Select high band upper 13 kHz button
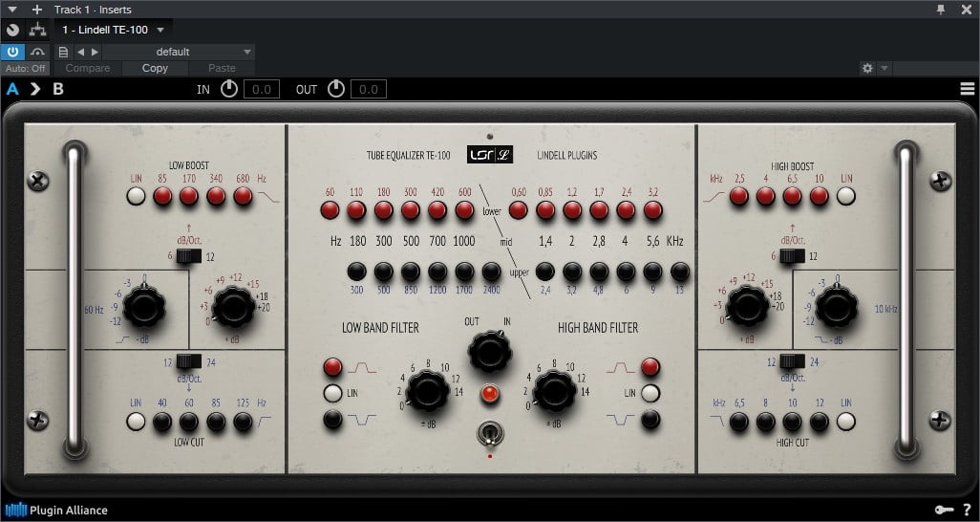Screen dimensions: 980x522 [680, 271]
